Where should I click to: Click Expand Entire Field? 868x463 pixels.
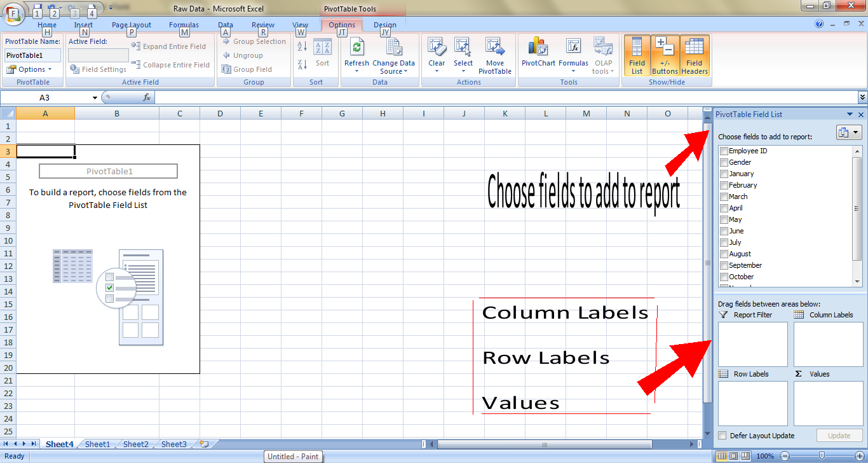point(168,46)
